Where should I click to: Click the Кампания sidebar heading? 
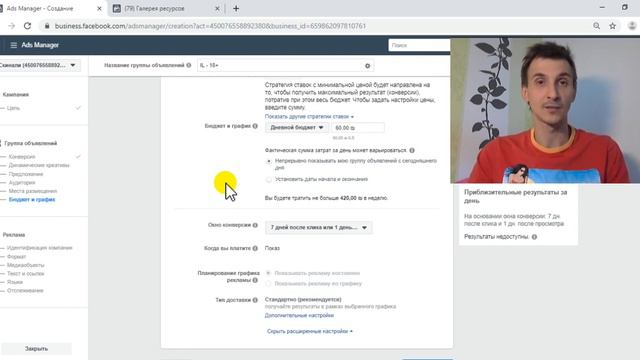pyautogui.click(x=16, y=94)
